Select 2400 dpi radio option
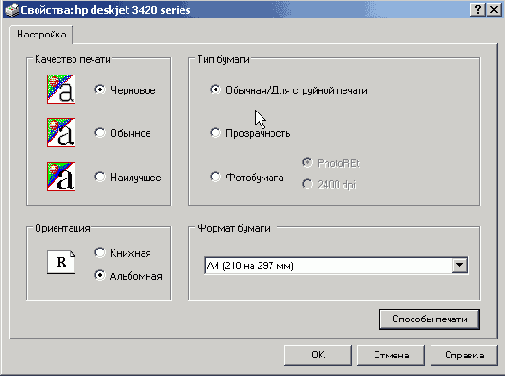The image size is (505, 376). (307, 184)
